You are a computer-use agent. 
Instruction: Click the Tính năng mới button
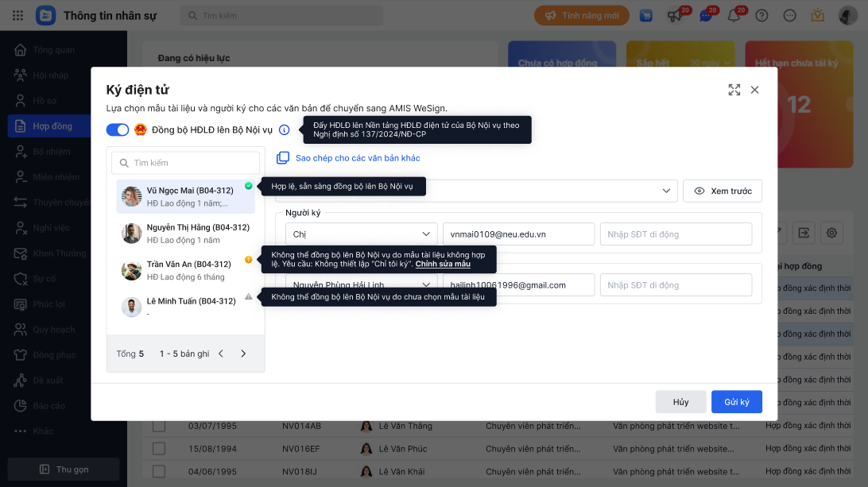pyautogui.click(x=582, y=16)
